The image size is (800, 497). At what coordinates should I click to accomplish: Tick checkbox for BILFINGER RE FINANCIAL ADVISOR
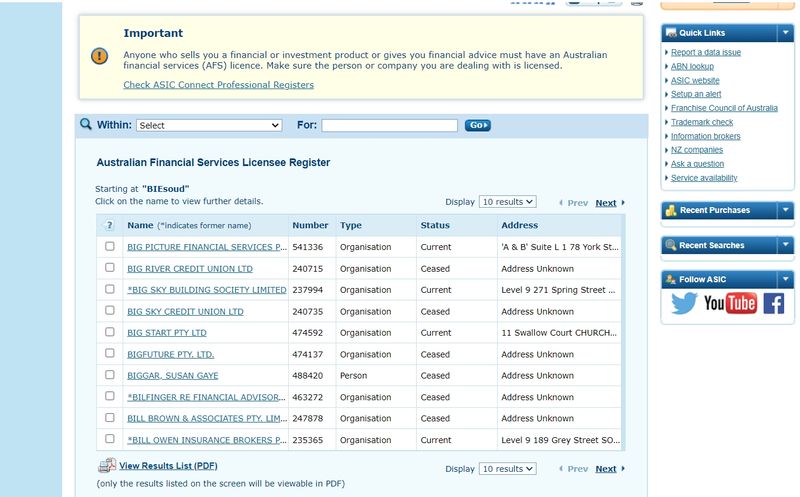pyautogui.click(x=110, y=396)
